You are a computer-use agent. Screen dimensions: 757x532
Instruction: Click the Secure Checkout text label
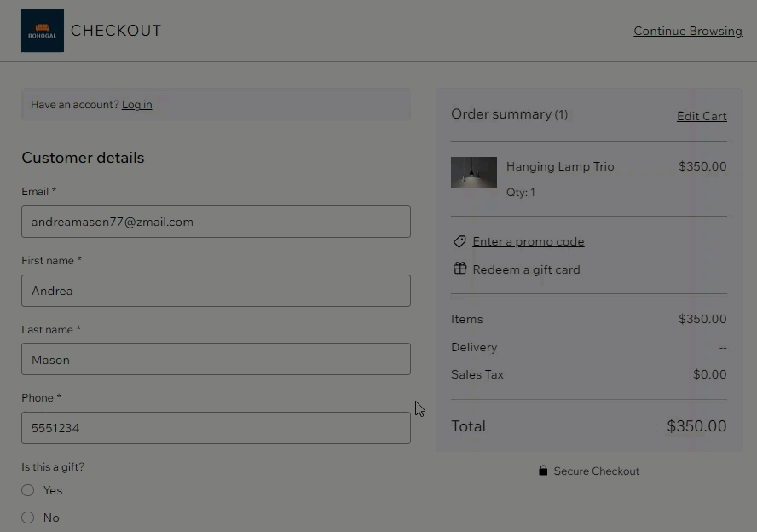pos(596,471)
